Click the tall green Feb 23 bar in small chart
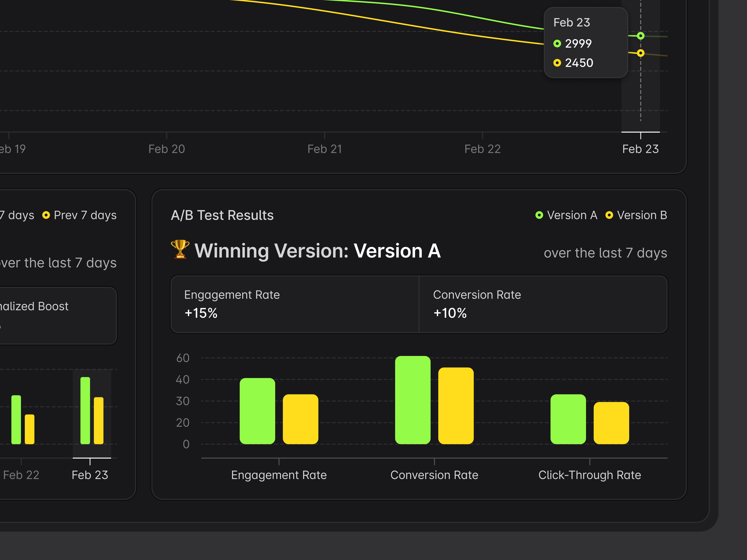This screenshot has height=560, width=747. (x=85, y=410)
